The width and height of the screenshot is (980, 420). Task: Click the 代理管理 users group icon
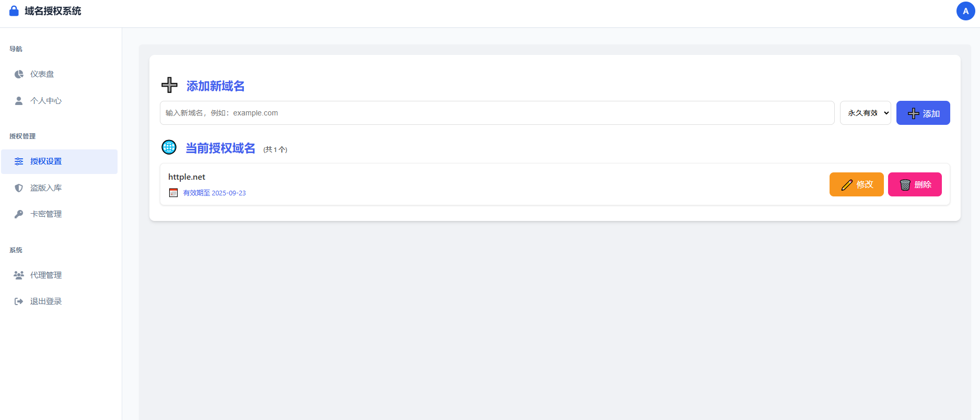tap(19, 275)
